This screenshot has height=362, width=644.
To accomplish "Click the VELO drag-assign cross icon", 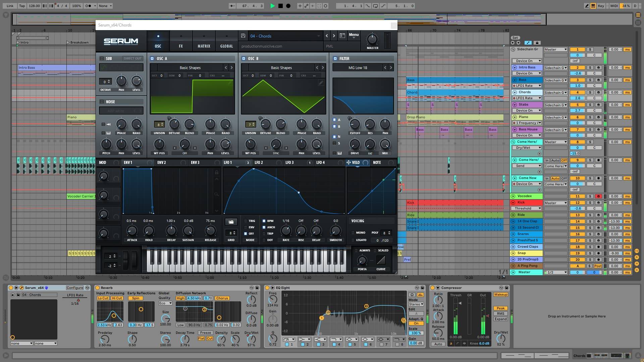I will [348, 162].
